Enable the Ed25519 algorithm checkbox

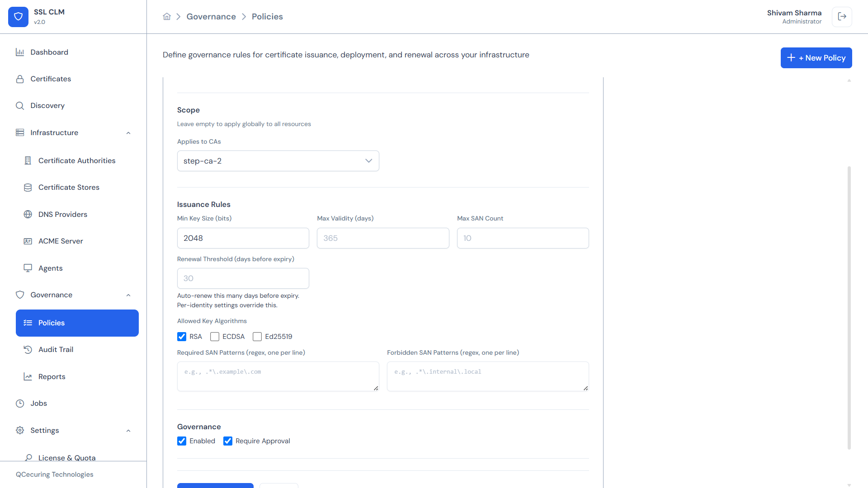257,337
